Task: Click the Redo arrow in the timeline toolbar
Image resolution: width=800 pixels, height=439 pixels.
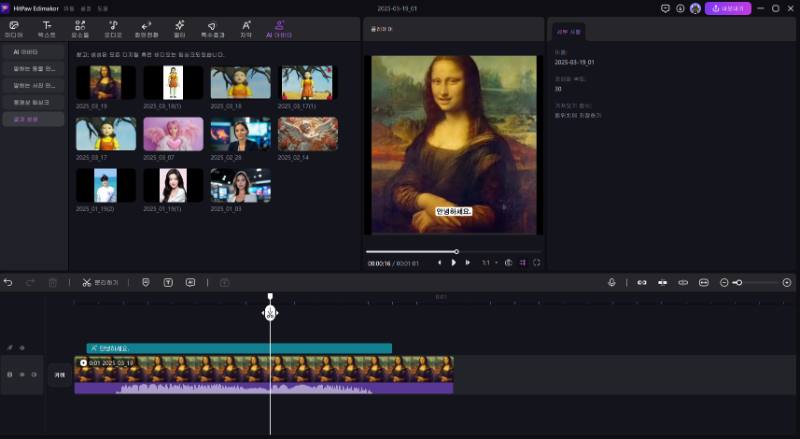Action: (30, 282)
